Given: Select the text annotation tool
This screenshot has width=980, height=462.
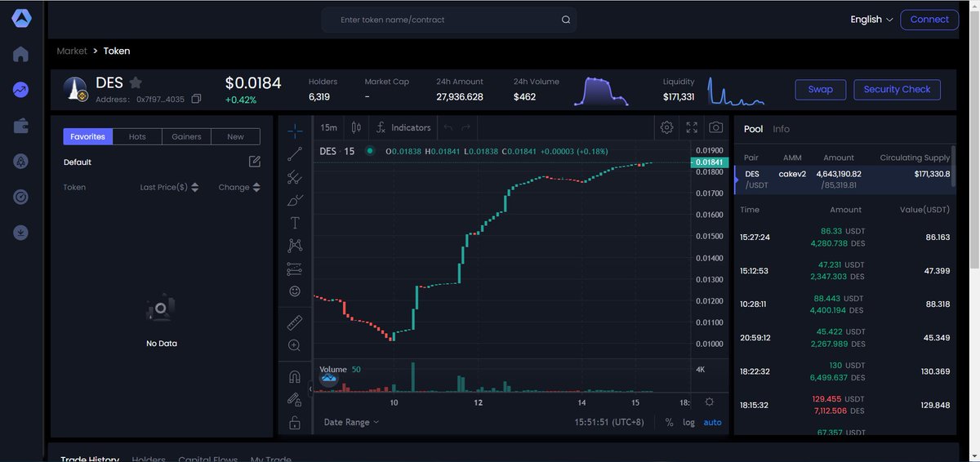Looking at the screenshot, I should pyautogui.click(x=295, y=223).
